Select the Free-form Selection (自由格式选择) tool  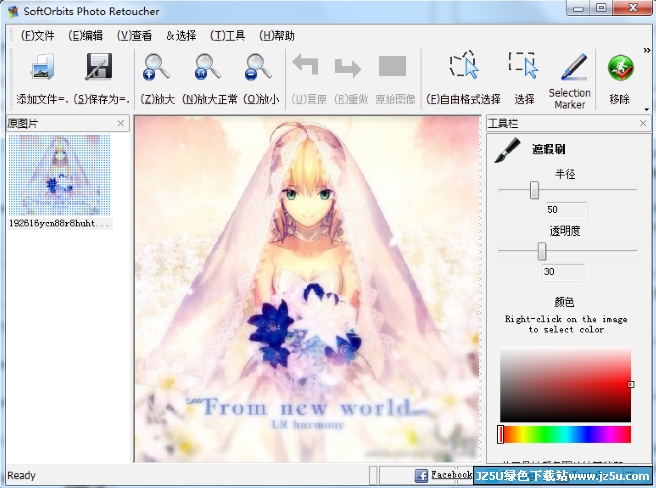coord(463,64)
